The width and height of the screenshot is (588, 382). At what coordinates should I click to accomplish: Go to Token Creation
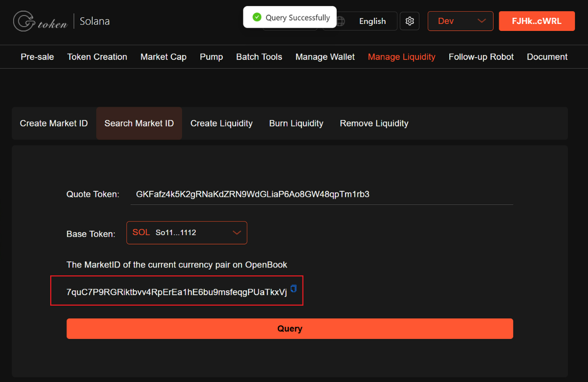coord(97,57)
